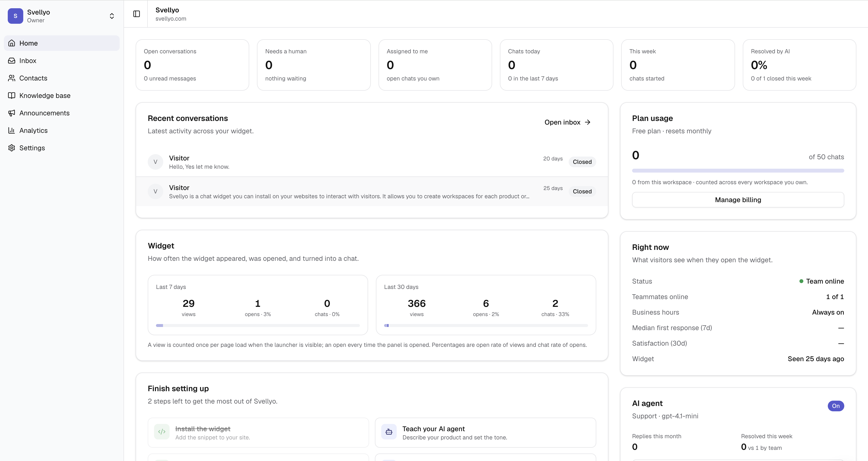Open the strikethrough Install the widget step

258,433
